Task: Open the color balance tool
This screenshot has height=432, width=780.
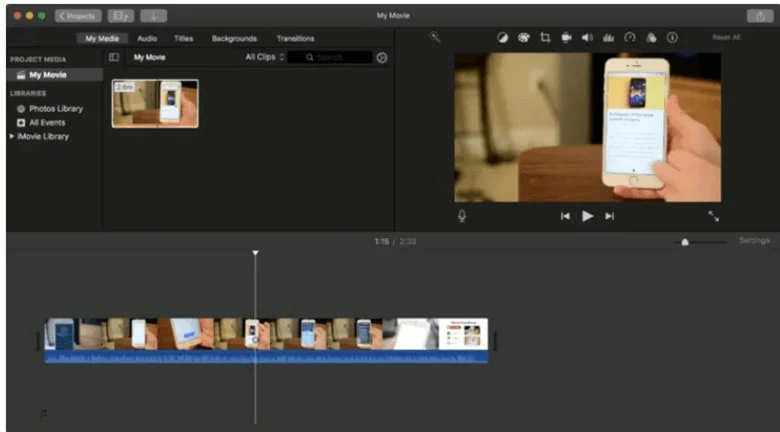Action: (x=502, y=38)
